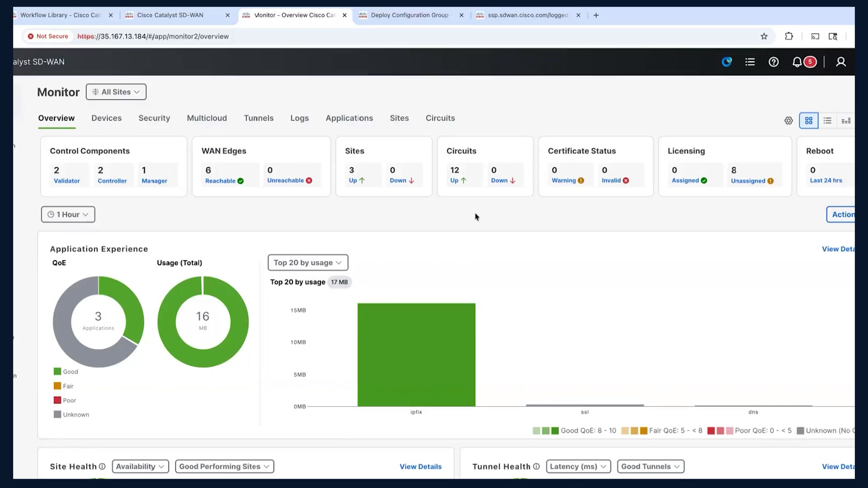Expand the All Sites selector
The height and width of the screenshot is (488, 868).
point(116,92)
